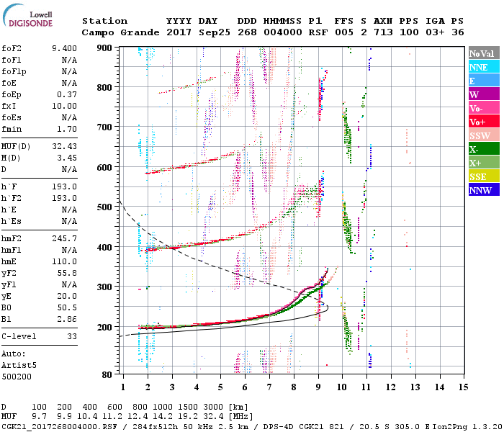504x432 pixels.
Task: Click the MUF(D) value 32.43
Action: point(64,146)
